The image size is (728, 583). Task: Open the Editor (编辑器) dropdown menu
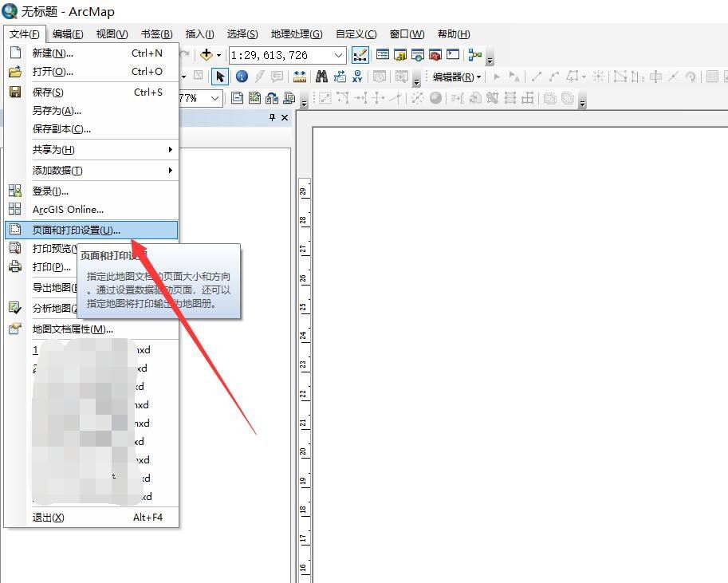(457, 77)
